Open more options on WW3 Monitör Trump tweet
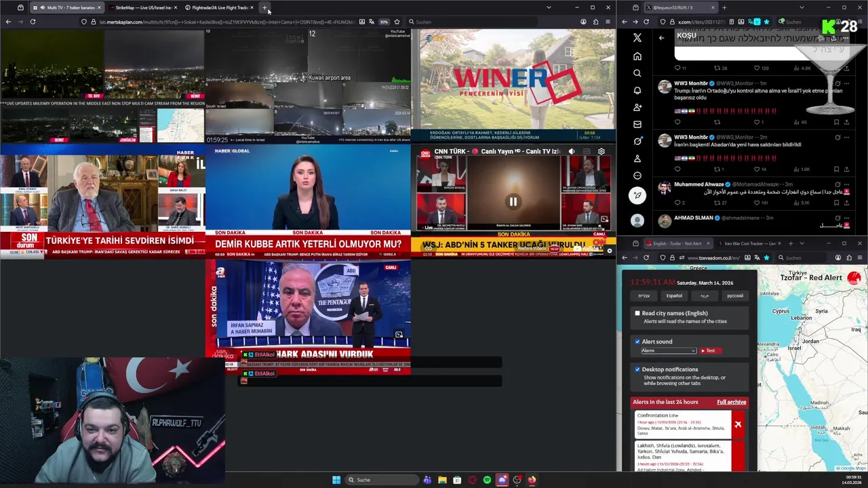 coord(846,83)
